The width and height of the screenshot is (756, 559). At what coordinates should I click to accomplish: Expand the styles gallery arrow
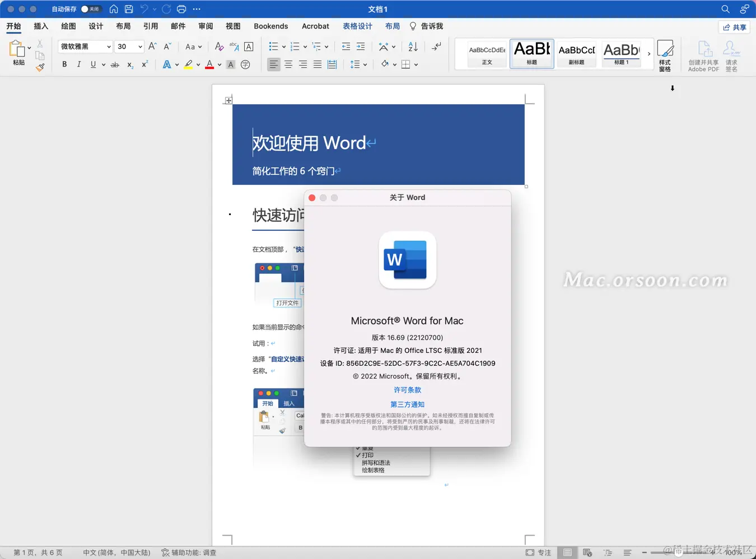pyautogui.click(x=649, y=54)
